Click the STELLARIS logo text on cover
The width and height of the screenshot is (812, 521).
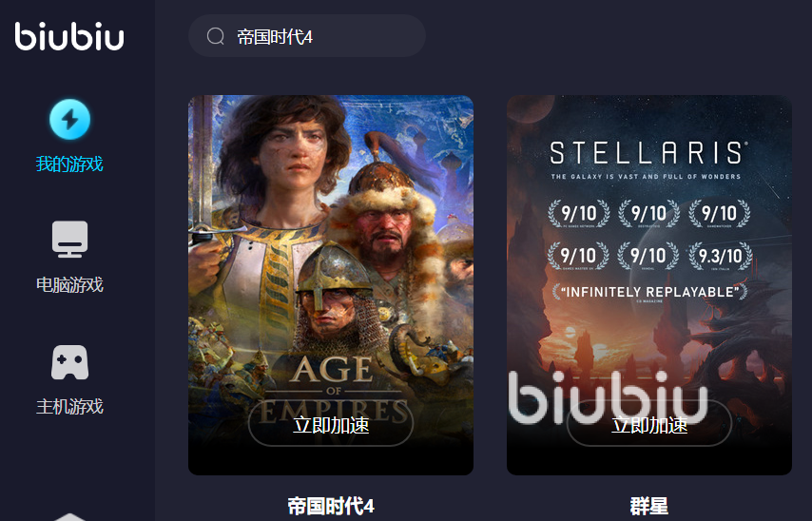coord(647,153)
